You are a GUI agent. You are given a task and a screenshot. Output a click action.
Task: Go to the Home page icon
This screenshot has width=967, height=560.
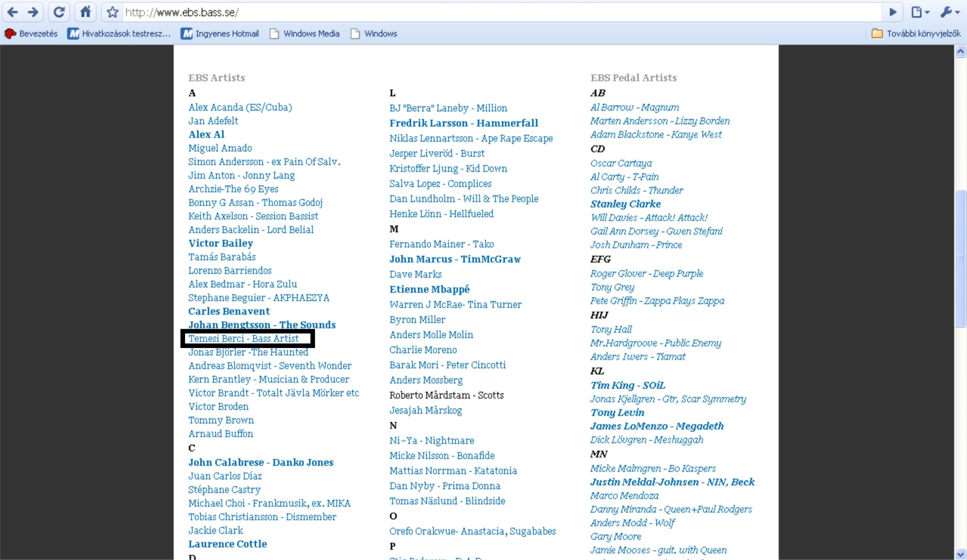85,12
